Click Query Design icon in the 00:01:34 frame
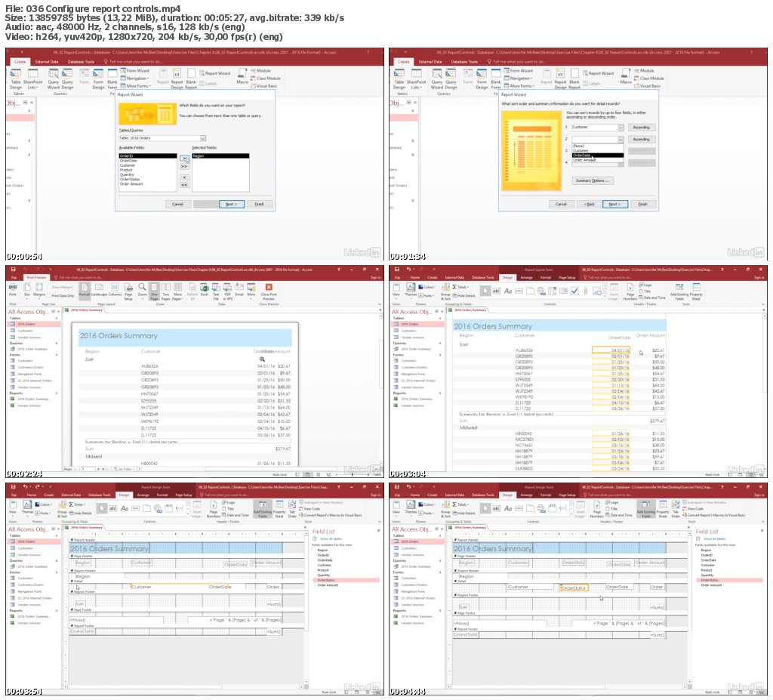Image resolution: width=773 pixels, height=700 pixels. (451, 79)
